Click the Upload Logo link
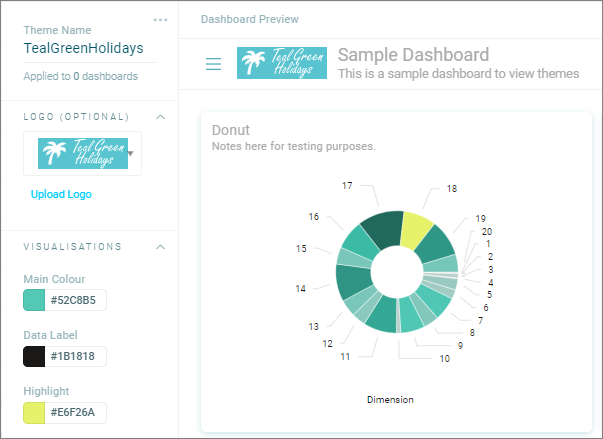 coord(61,194)
